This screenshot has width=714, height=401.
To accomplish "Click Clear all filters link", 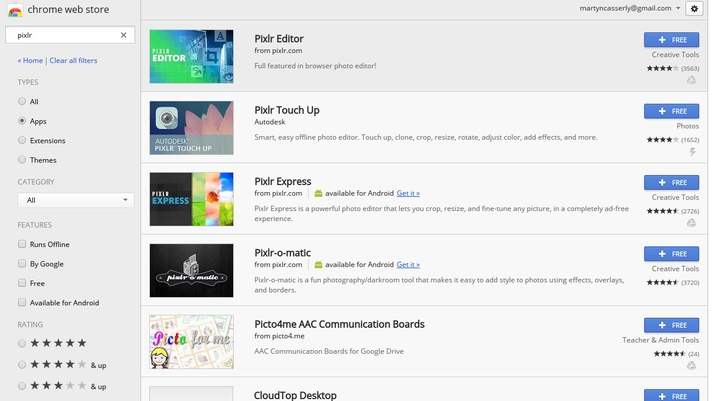I will tap(73, 61).
